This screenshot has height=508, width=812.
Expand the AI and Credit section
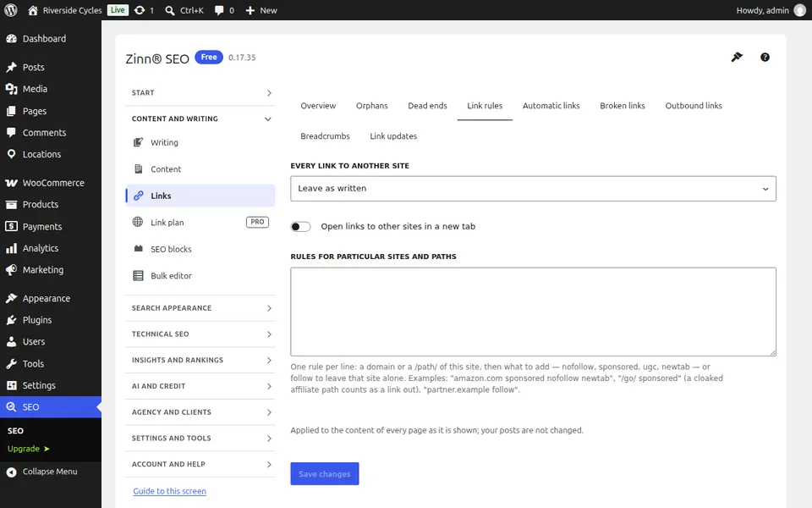pyautogui.click(x=200, y=386)
